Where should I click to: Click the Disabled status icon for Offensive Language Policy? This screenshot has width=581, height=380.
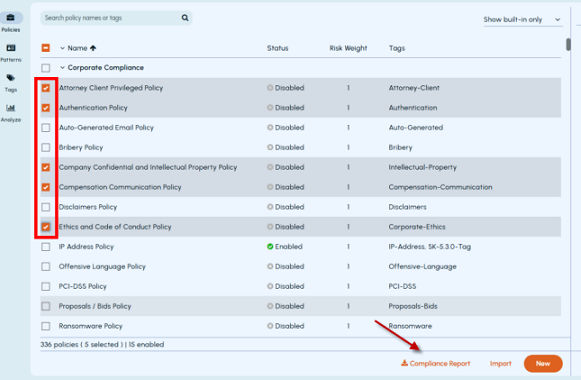270,267
